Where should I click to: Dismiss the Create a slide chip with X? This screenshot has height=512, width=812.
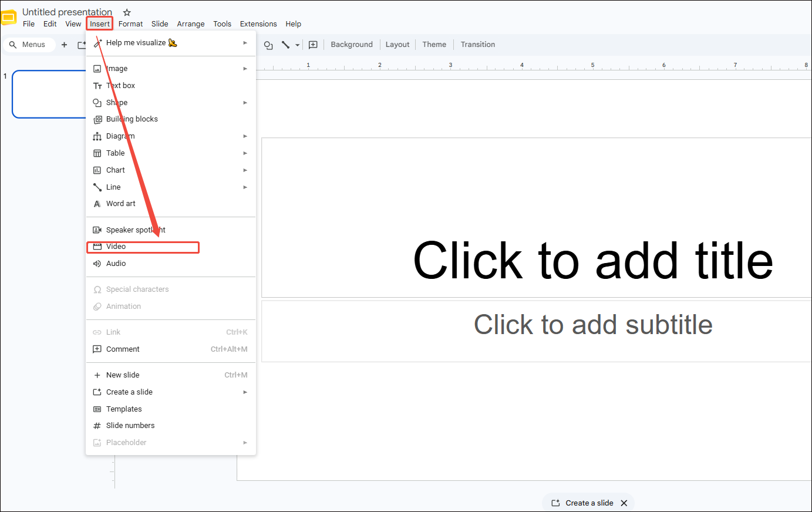pyautogui.click(x=624, y=503)
